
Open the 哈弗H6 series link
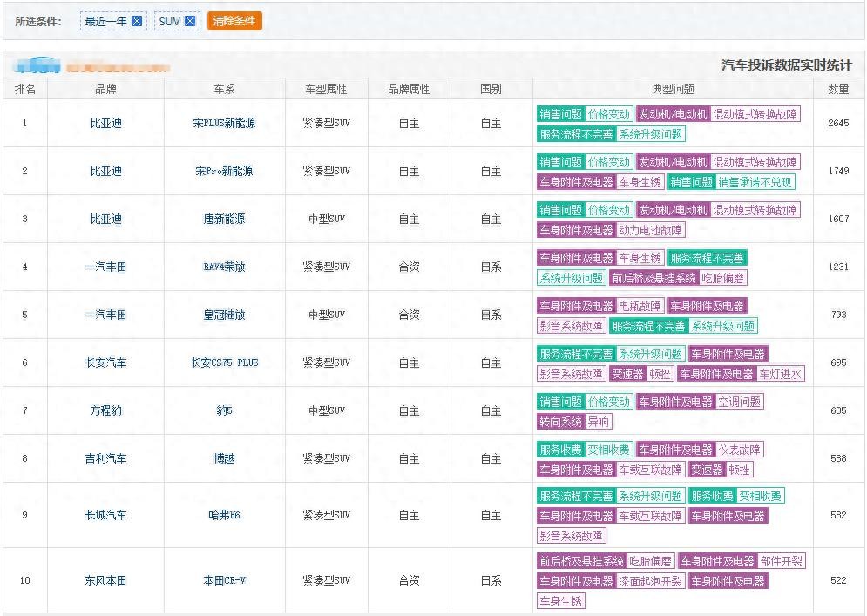pos(224,516)
